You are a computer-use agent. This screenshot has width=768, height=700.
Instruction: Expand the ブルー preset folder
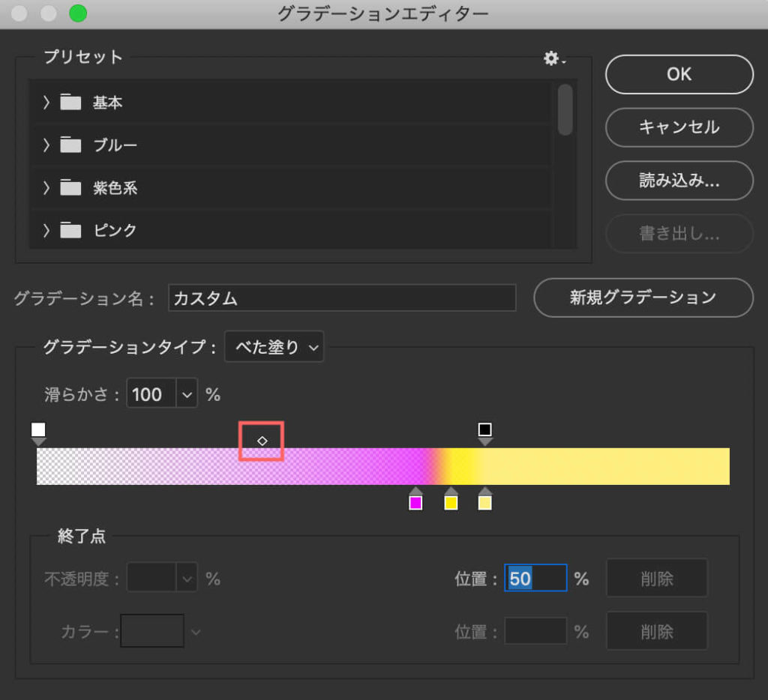(46, 145)
